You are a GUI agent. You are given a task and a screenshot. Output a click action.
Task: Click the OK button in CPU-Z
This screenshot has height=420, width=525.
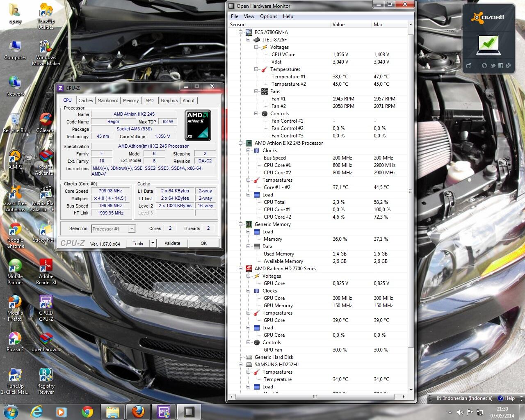pos(203,243)
